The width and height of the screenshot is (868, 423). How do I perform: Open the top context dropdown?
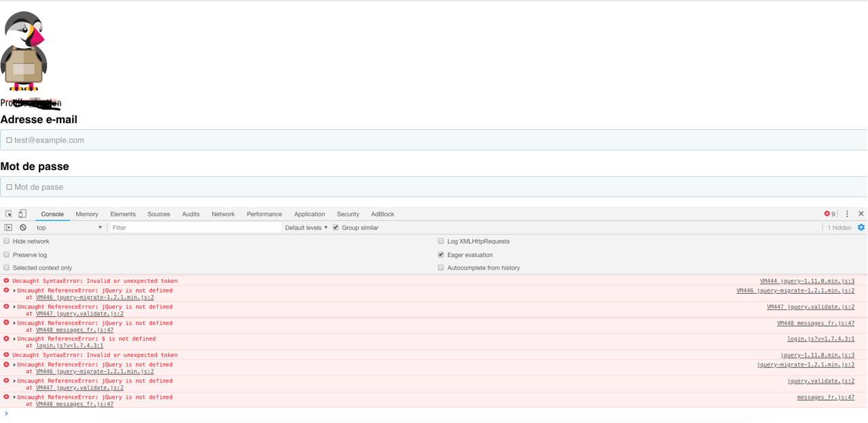(x=69, y=228)
